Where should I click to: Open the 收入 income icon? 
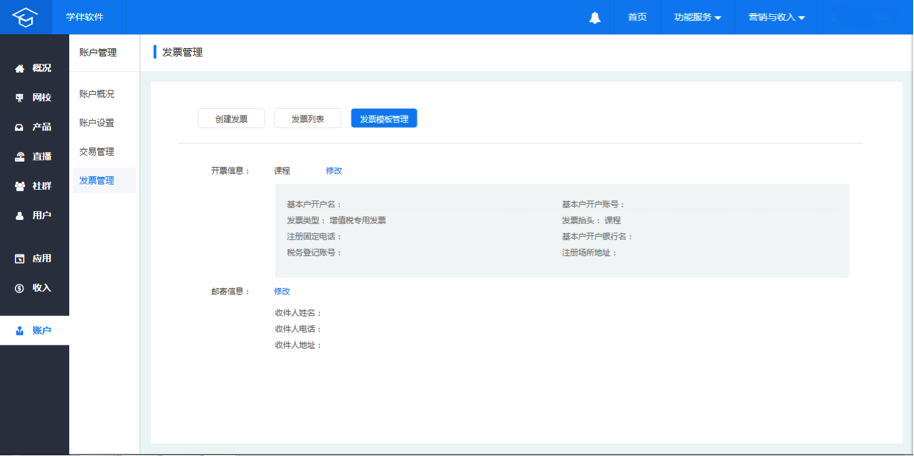[19, 288]
